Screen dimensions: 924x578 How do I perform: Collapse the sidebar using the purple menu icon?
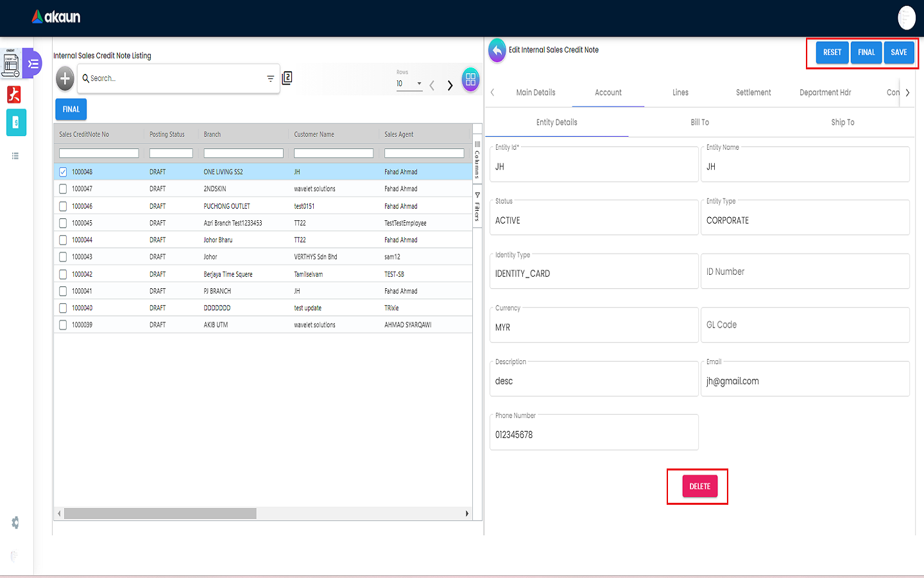point(33,64)
